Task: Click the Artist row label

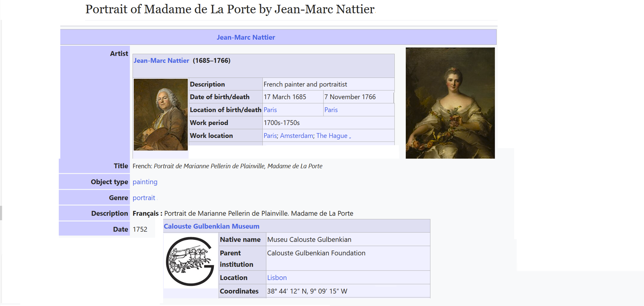Action: pos(119,54)
